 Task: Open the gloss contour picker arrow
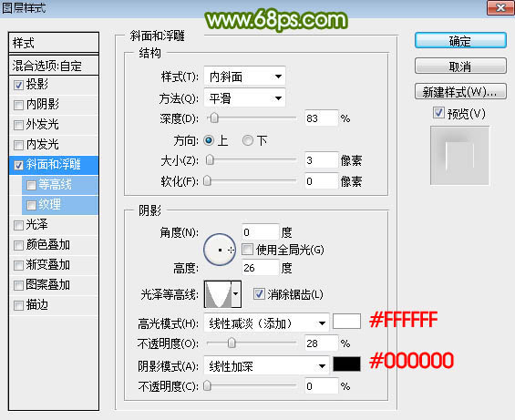(236, 294)
